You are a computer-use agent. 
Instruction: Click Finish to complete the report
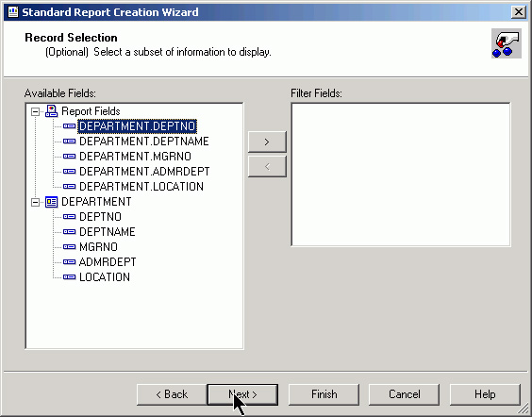[x=324, y=394]
